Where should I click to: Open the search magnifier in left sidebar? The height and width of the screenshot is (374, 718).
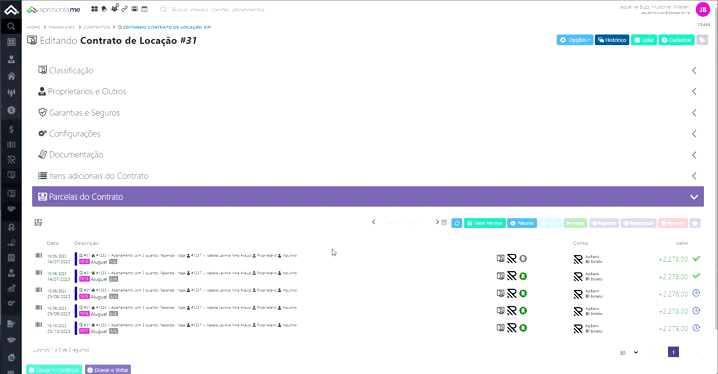coord(11,27)
